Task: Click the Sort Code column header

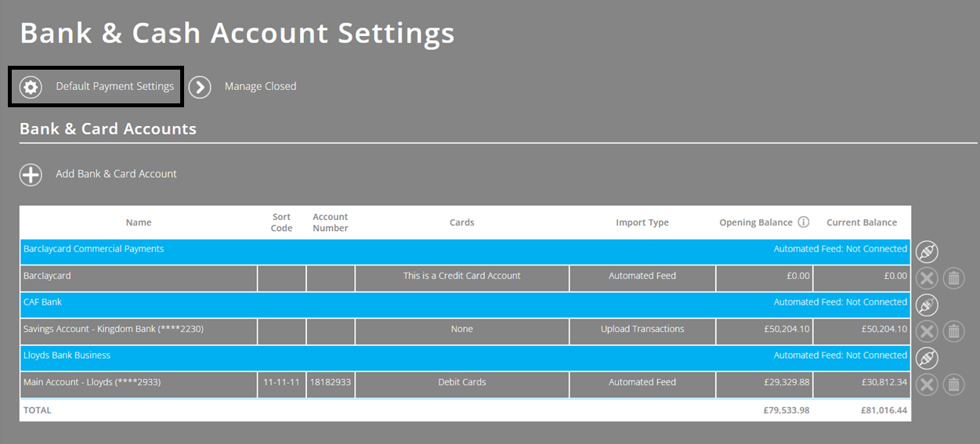Action: coord(282,222)
